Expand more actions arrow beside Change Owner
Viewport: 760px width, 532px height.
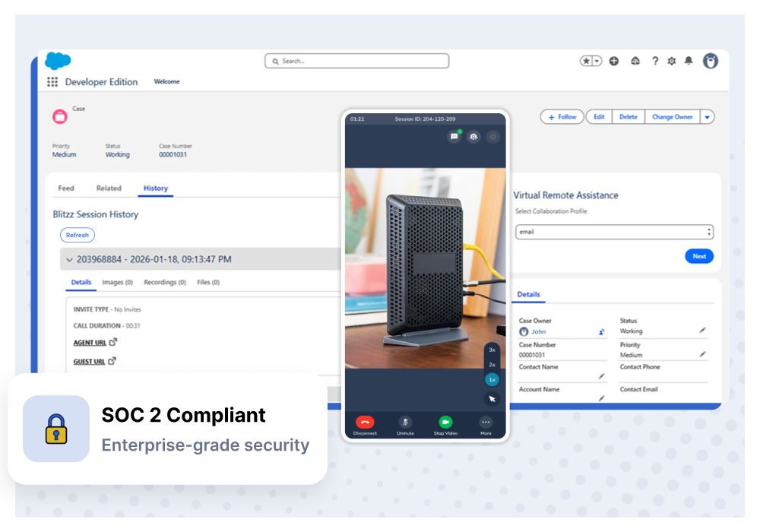(707, 117)
